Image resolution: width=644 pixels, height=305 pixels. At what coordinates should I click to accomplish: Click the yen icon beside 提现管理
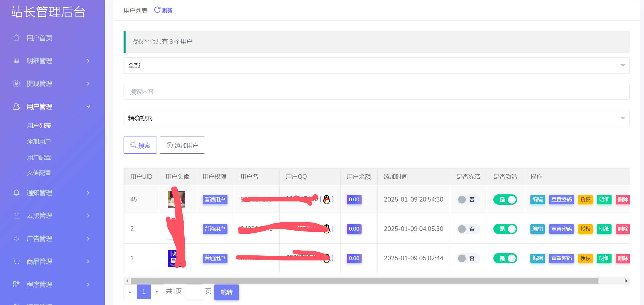tap(17, 84)
